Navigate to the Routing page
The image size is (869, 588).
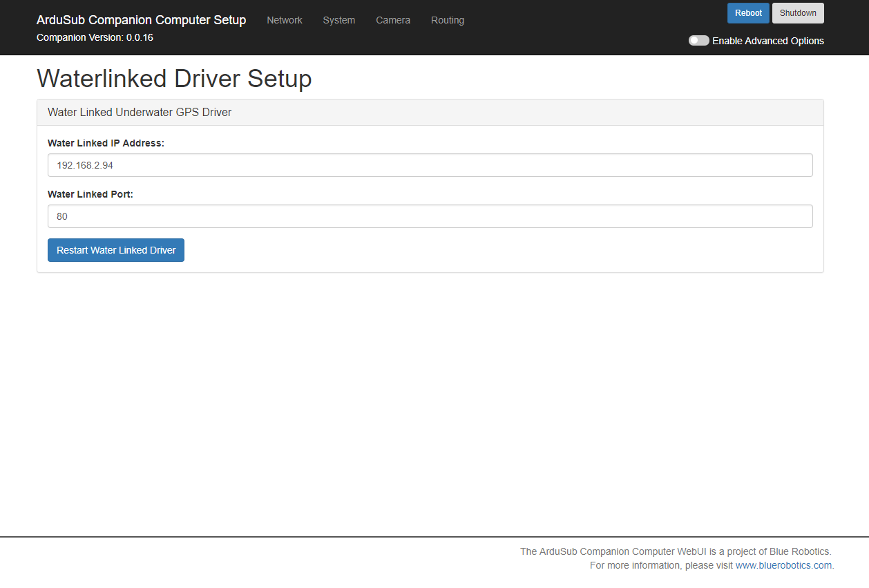pyautogui.click(x=447, y=20)
